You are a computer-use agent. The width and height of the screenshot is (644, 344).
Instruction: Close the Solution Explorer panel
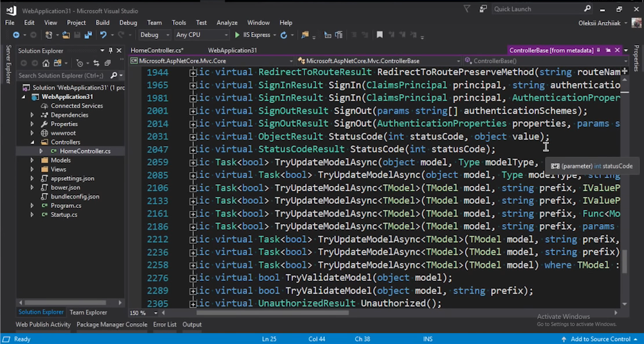[119, 50]
